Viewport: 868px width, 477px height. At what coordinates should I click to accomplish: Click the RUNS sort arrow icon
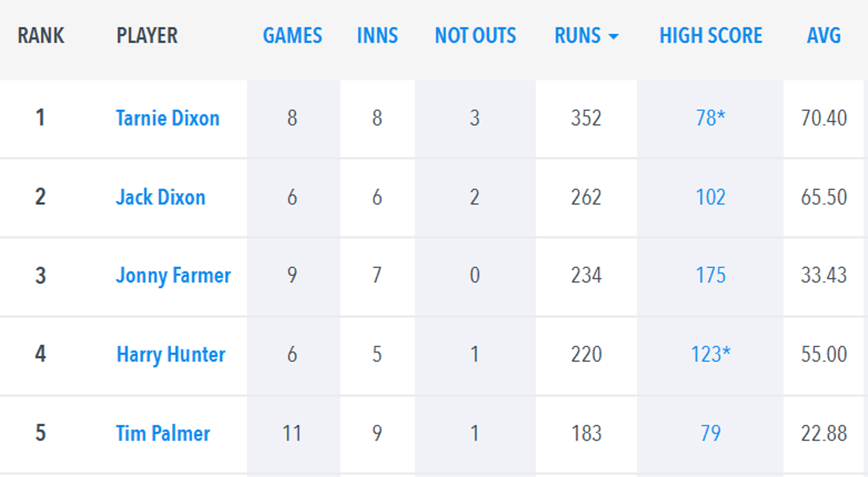point(613,37)
